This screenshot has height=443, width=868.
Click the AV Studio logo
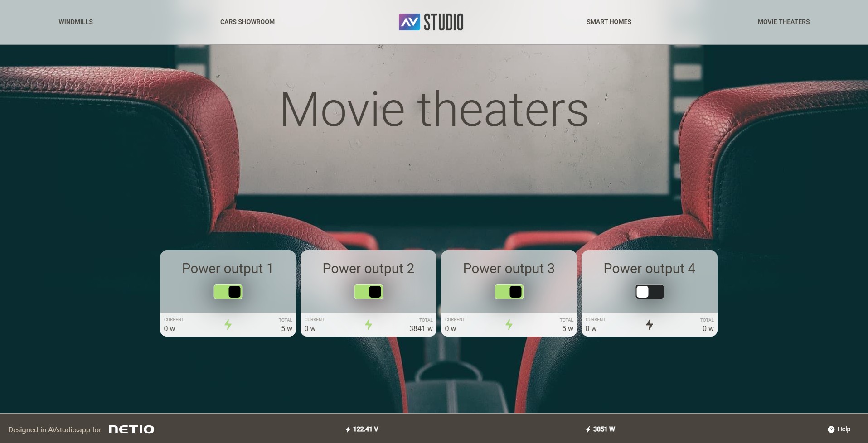pos(431,22)
